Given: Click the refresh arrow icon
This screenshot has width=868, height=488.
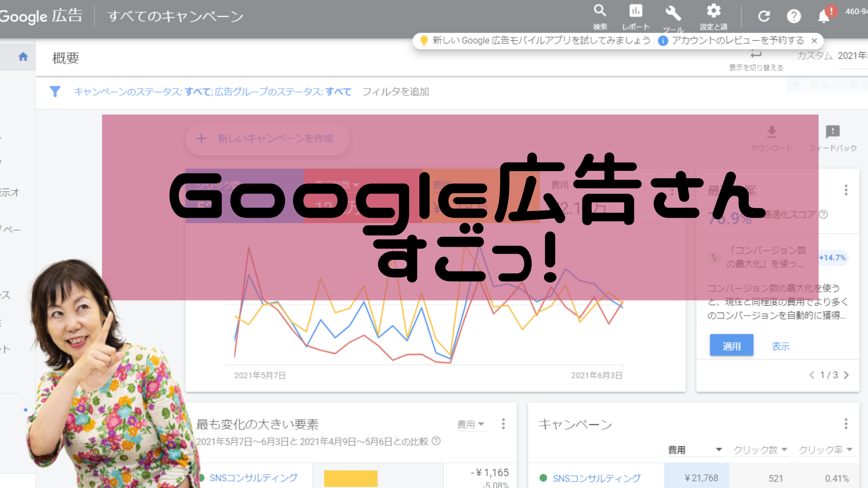Looking at the screenshot, I should [x=764, y=16].
